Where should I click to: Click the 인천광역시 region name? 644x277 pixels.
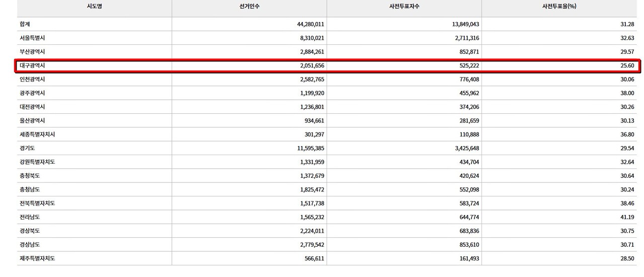click(33, 80)
